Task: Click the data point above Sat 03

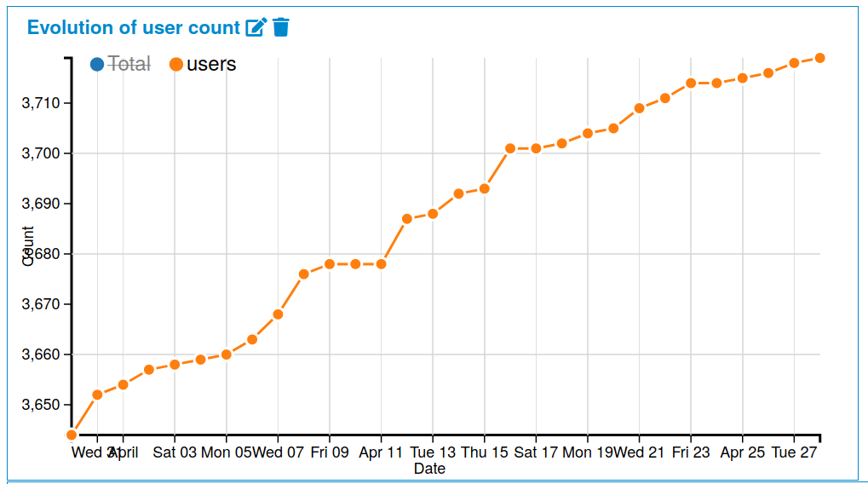Action: click(175, 365)
